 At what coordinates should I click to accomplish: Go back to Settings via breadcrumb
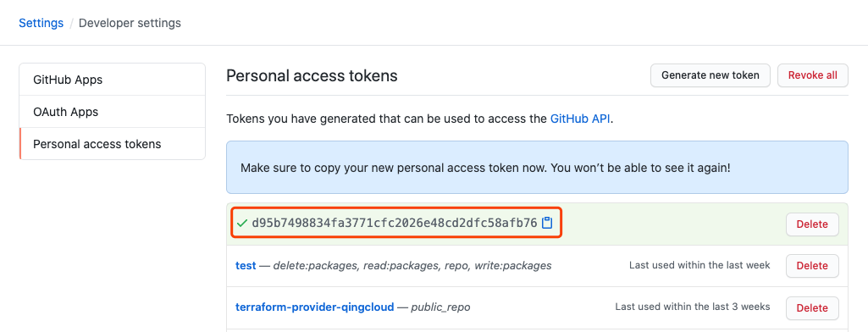pos(41,23)
